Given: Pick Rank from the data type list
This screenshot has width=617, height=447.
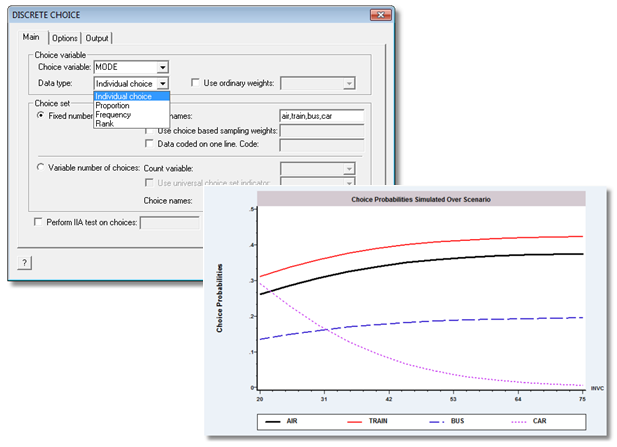Looking at the screenshot, I should tap(105, 124).
